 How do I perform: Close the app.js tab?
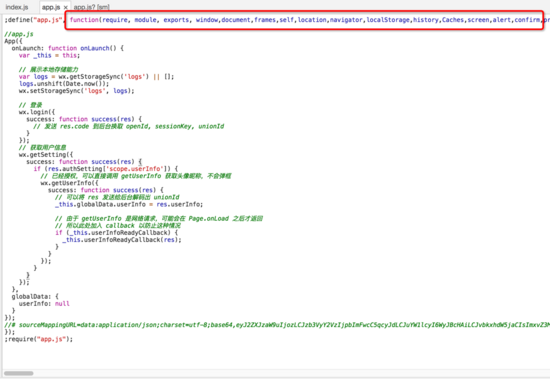[x=66, y=7]
